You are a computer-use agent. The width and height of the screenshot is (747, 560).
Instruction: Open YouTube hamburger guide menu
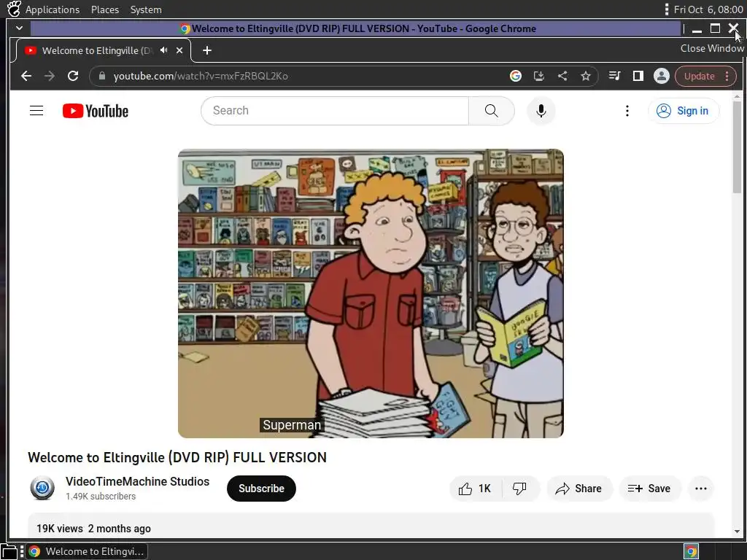[36, 111]
